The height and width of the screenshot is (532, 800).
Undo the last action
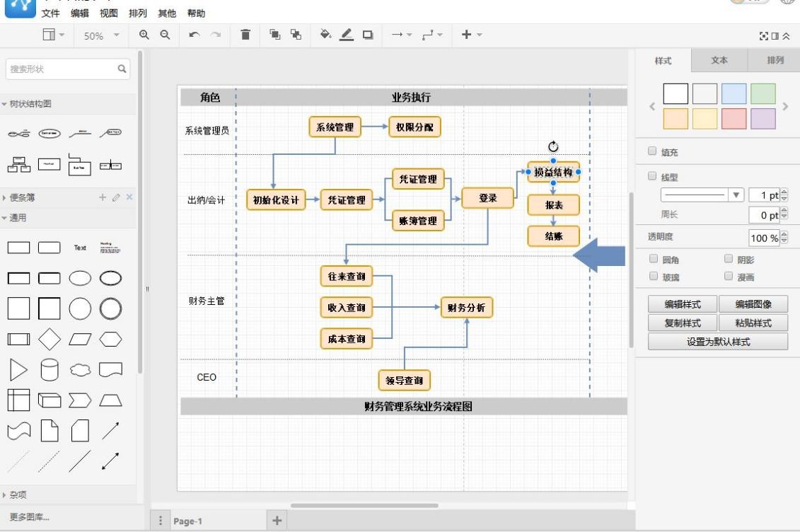(x=194, y=35)
